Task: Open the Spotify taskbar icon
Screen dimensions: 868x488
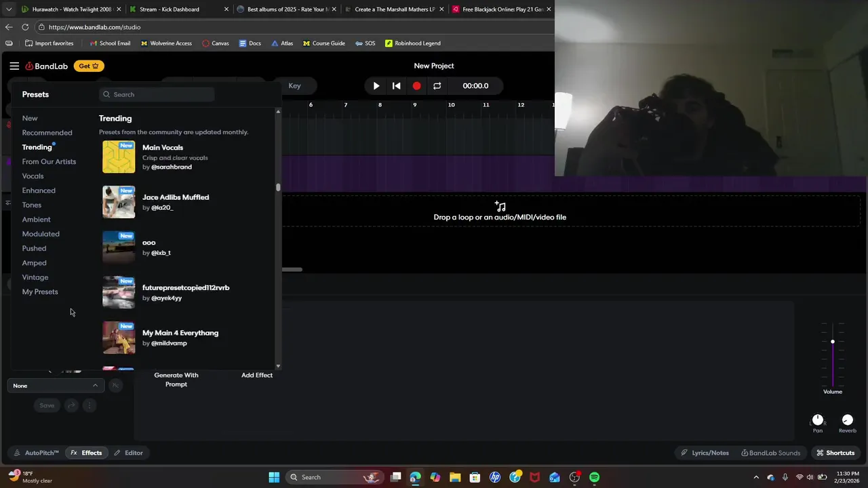Action: coord(595,477)
